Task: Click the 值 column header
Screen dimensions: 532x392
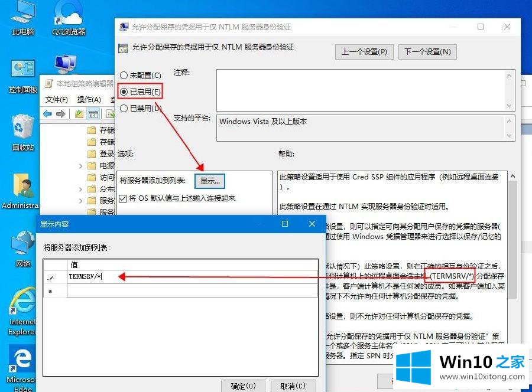Action: (x=192, y=264)
